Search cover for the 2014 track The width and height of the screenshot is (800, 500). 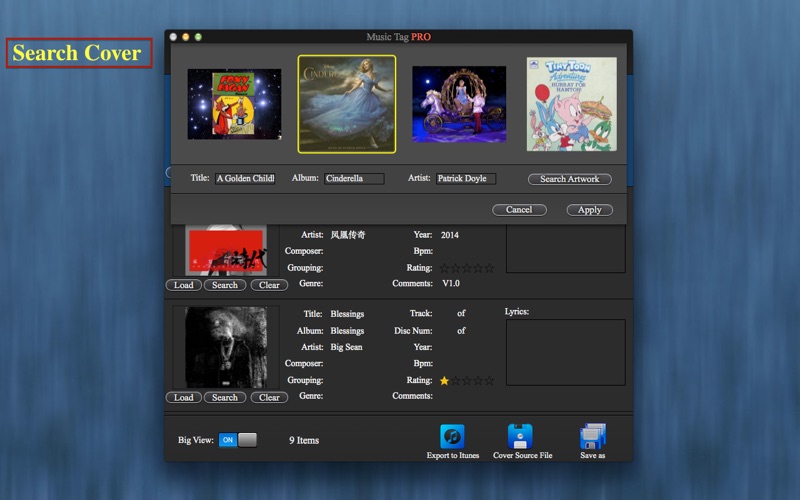[225, 285]
